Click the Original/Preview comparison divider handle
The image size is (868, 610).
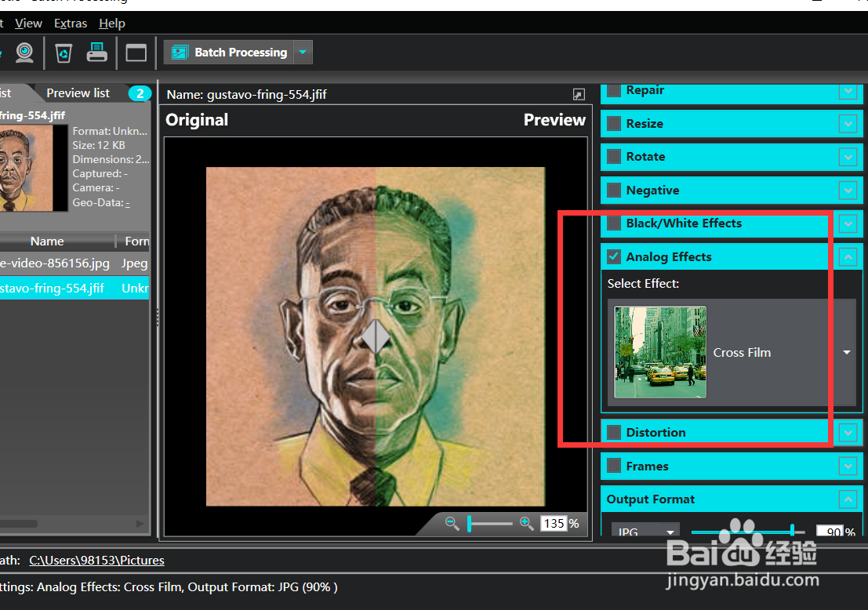tap(376, 336)
